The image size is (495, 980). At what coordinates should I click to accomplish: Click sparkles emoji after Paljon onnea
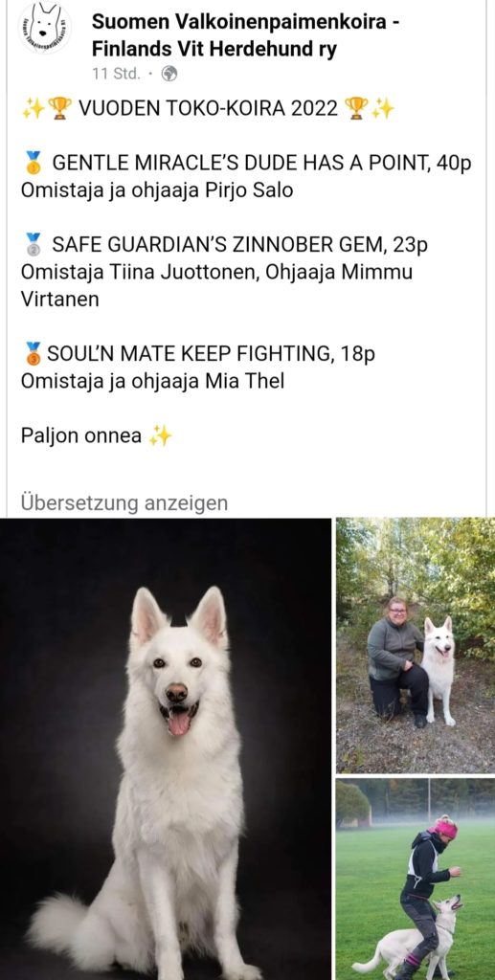click(160, 435)
